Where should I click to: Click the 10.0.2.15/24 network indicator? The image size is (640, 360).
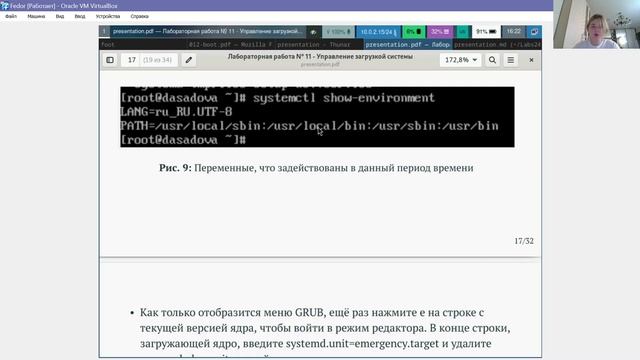pos(378,31)
